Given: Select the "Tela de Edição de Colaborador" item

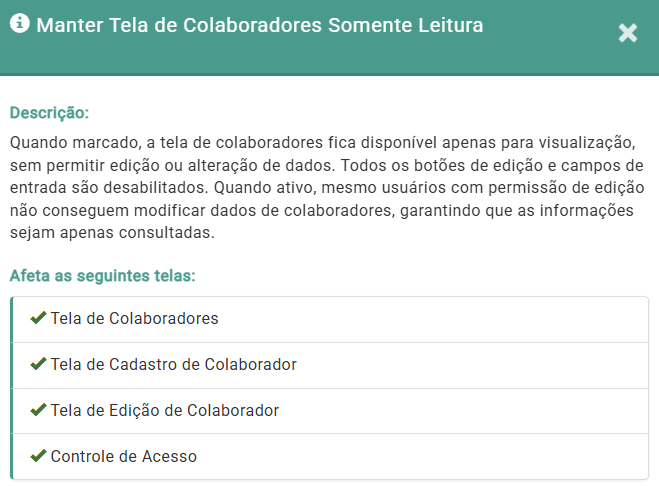Looking at the screenshot, I should pyautogui.click(x=164, y=411).
